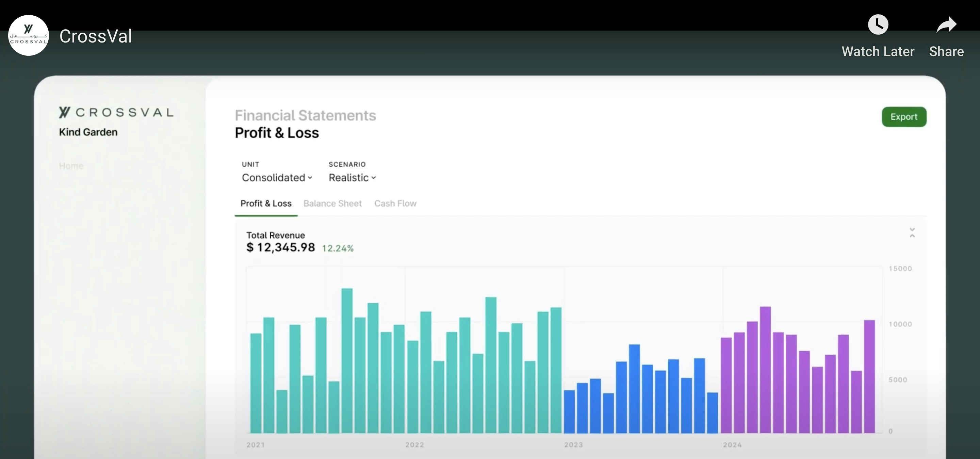Click the 10000 y-axis label

click(900, 324)
